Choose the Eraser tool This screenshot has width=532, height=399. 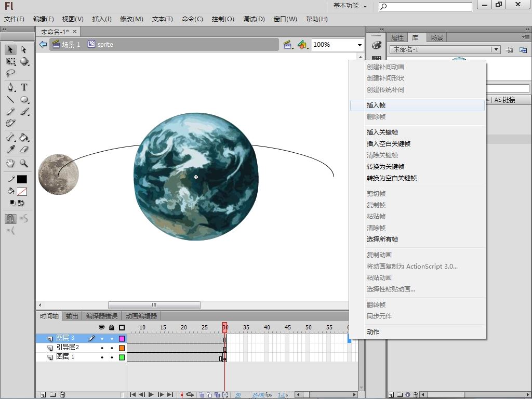coord(24,149)
